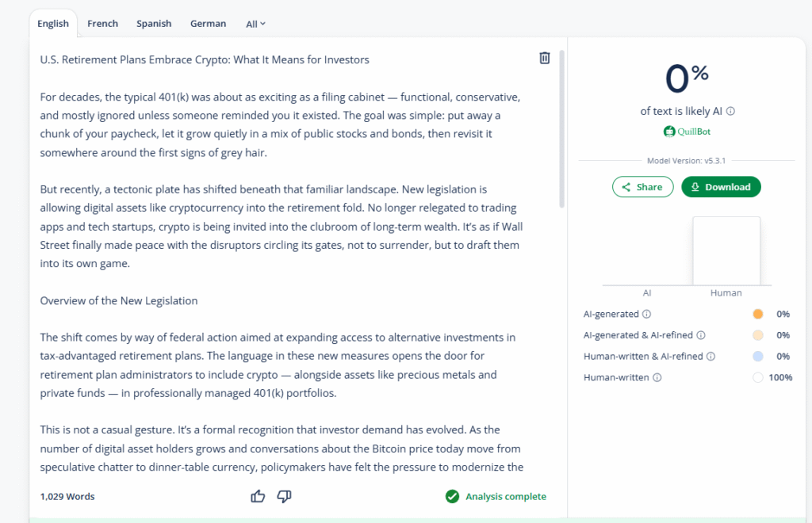Click info icon next to Human-written label
The image size is (812, 523).
(x=657, y=378)
